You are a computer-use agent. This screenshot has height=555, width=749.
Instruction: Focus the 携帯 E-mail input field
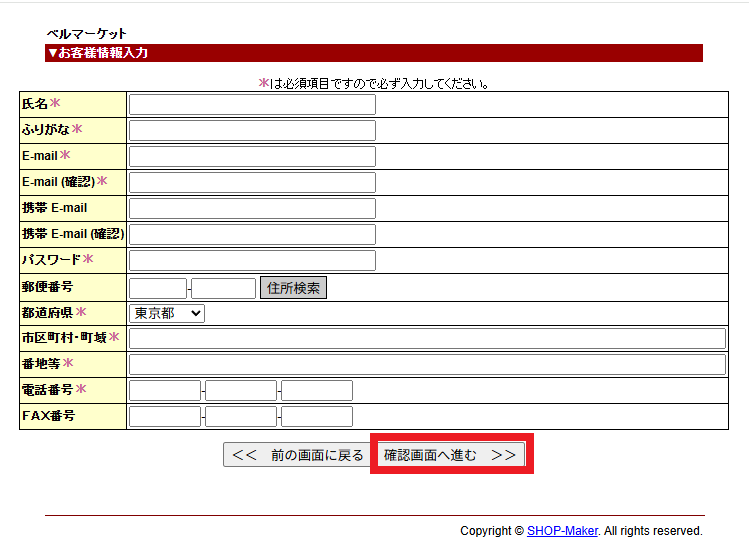[252, 209]
